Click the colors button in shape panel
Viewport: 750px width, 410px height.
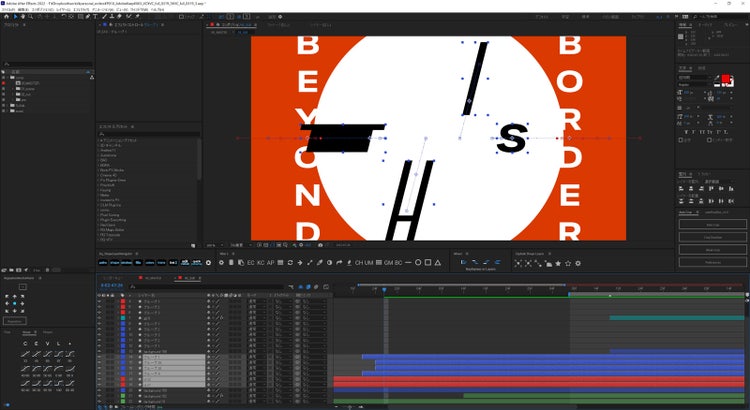[150, 263]
